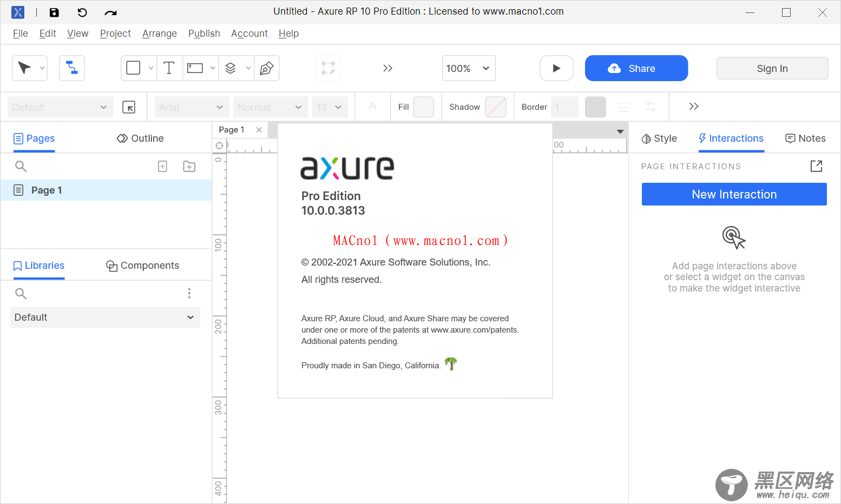This screenshot has height=504, width=841.
Task: Open the Default widget style dropdown
Action: (x=61, y=107)
